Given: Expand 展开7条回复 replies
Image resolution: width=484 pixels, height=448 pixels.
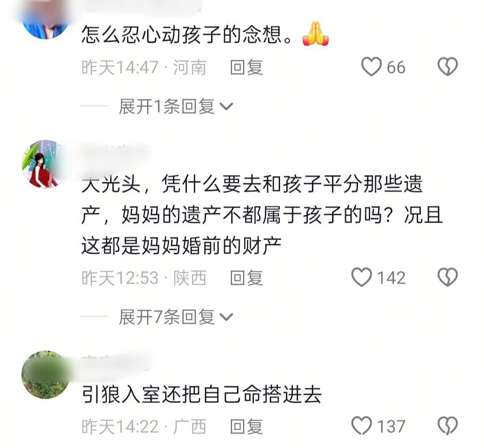Looking at the screenshot, I should tap(176, 317).
